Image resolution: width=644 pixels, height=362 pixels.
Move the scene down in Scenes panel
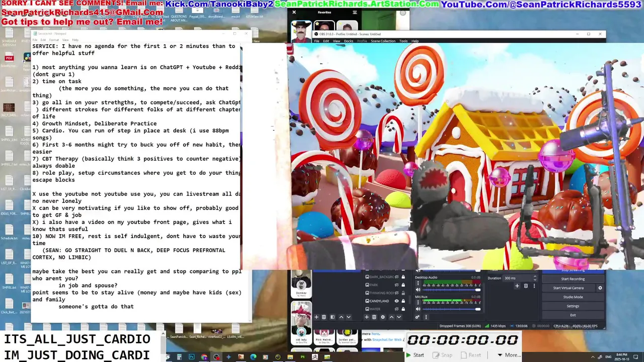pos(349,317)
